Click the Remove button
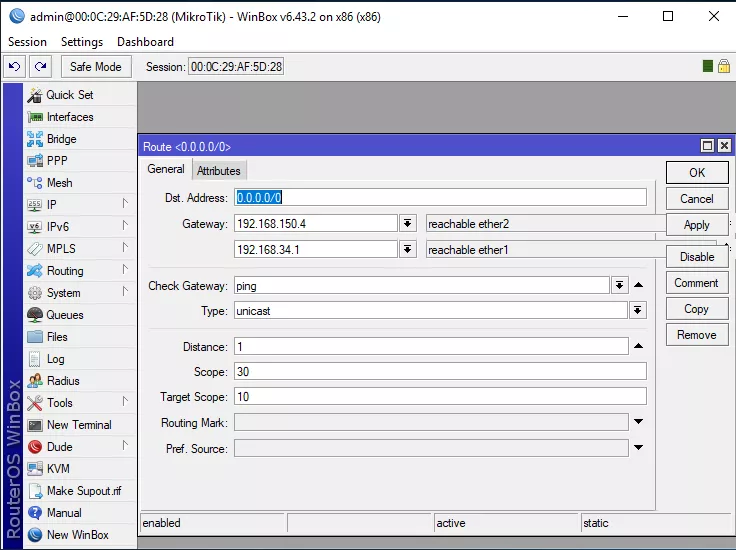The width and height of the screenshot is (736, 550). (x=697, y=335)
